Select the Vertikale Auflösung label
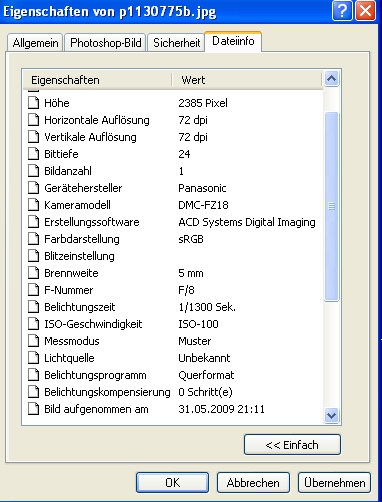 click(90, 137)
